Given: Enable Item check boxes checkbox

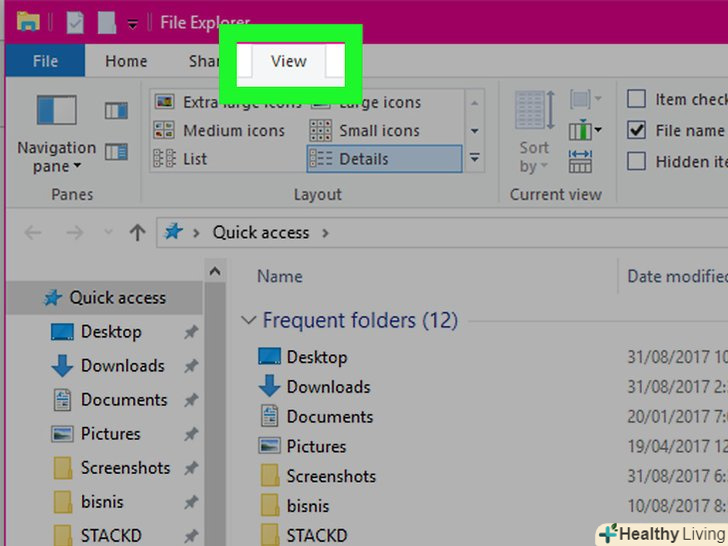Looking at the screenshot, I should pos(636,99).
